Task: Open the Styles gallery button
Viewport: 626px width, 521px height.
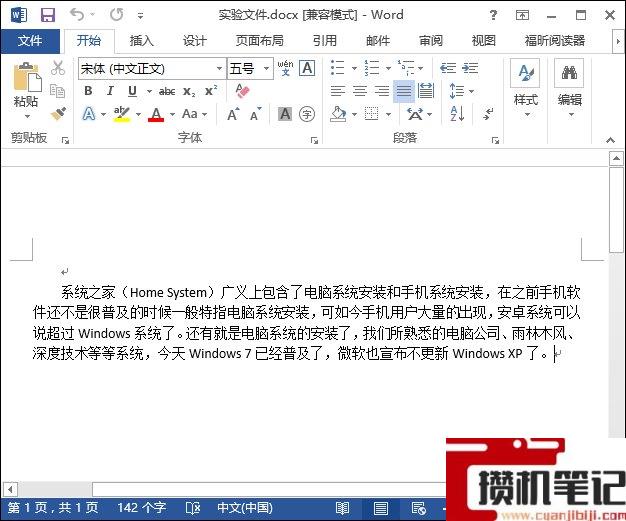Action: coord(525,88)
